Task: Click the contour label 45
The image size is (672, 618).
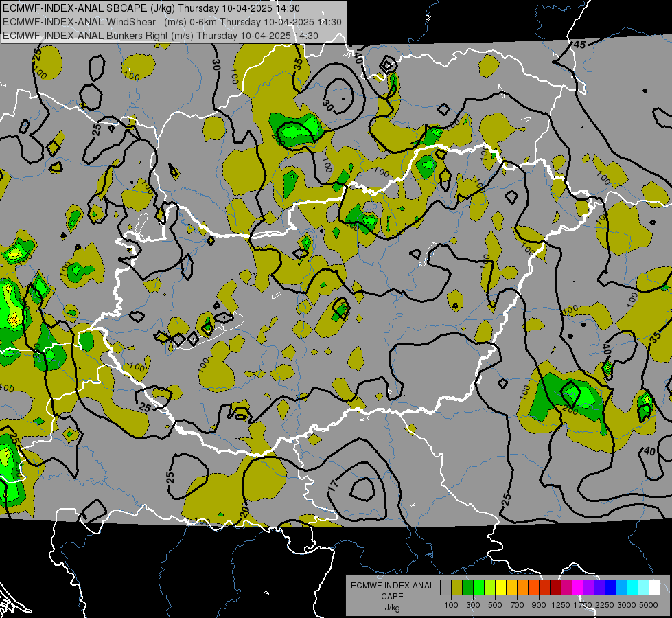Action: (579, 44)
